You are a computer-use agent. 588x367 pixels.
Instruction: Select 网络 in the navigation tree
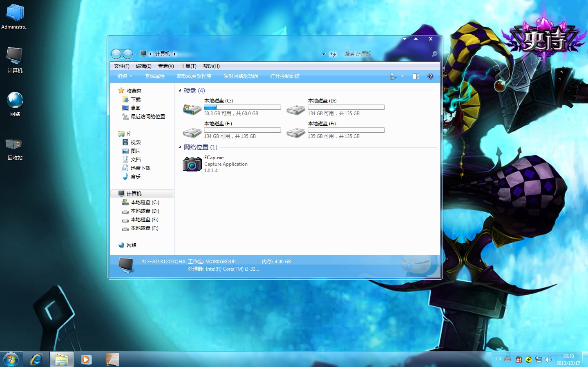(x=127, y=245)
